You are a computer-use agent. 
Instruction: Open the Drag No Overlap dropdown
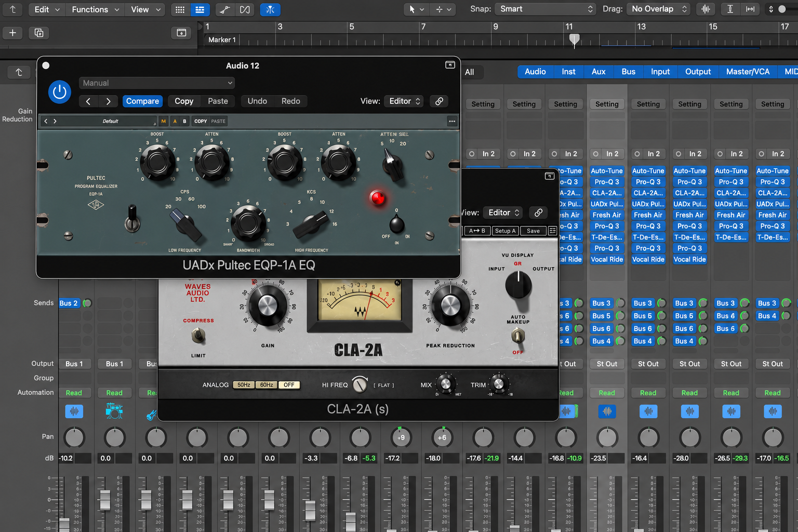pos(658,9)
